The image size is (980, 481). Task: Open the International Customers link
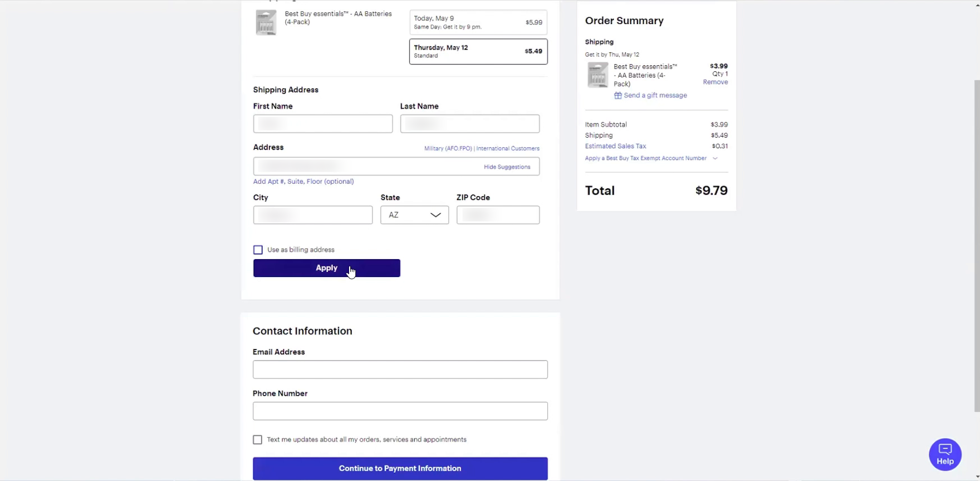tap(508, 148)
